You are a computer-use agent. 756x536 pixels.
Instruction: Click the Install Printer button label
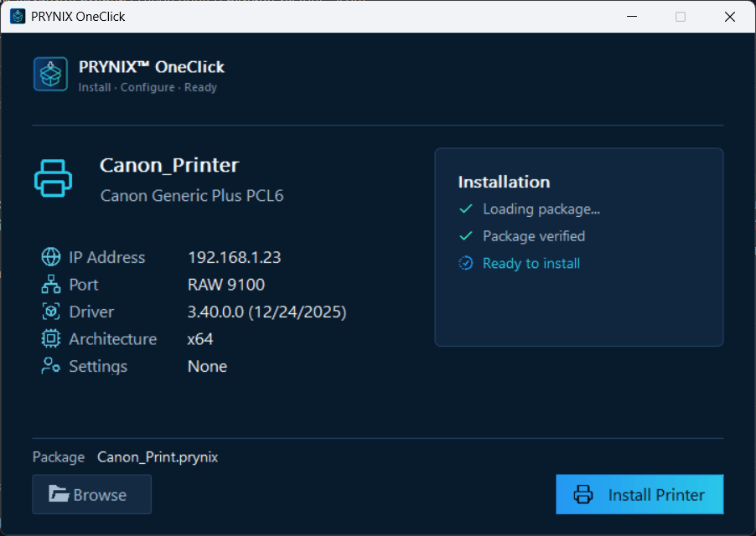pyautogui.click(x=656, y=495)
